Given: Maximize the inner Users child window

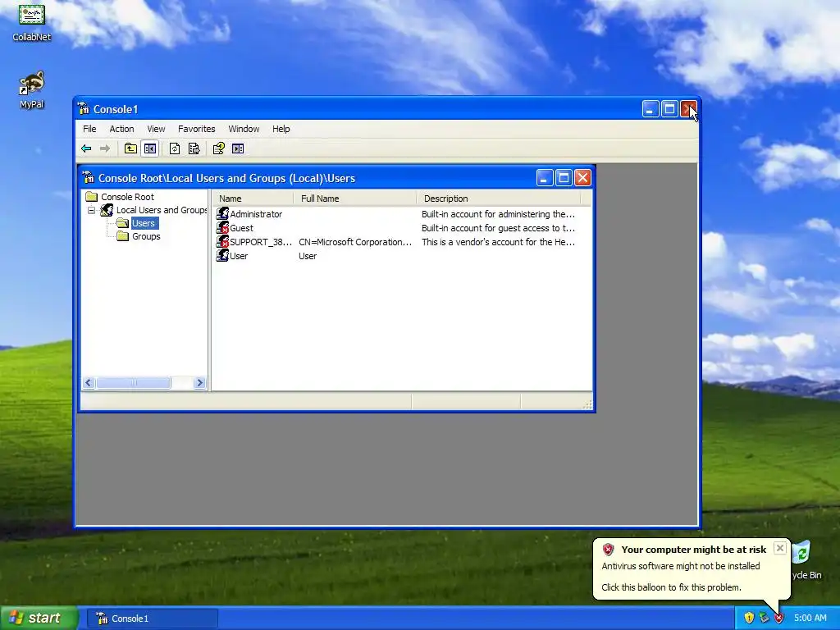Looking at the screenshot, I should pos(564,178).
